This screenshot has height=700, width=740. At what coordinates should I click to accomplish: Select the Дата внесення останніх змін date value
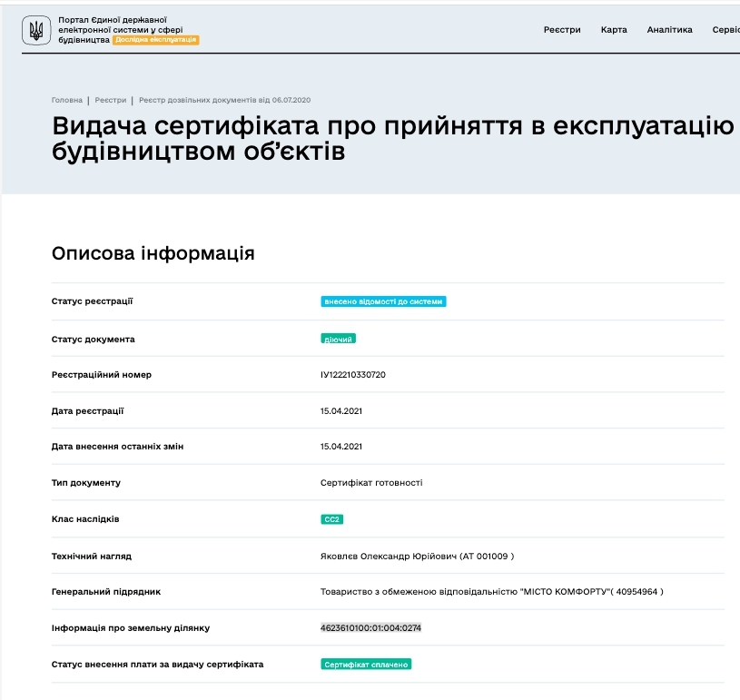[341, 447]
